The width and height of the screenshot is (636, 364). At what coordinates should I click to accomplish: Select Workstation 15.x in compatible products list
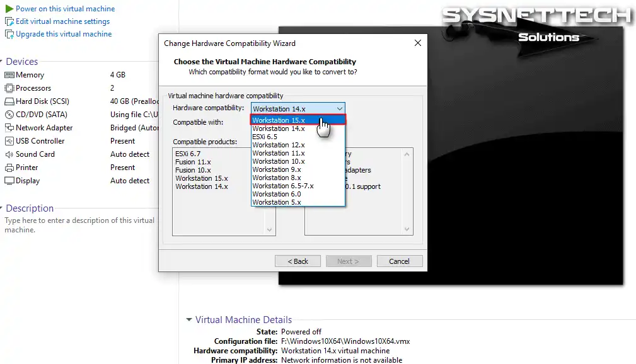point(202,178)
